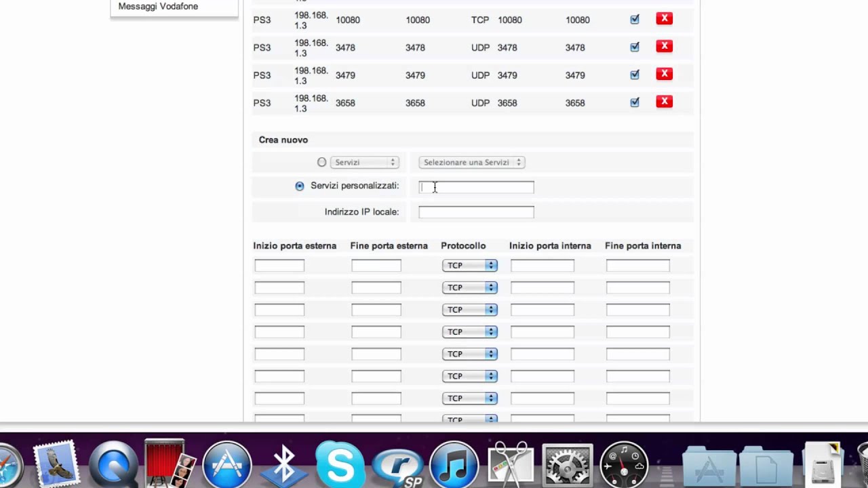Open the Servizi dropdown
The width and height of the screenshot is (868, 488).
tap(365, 163)
